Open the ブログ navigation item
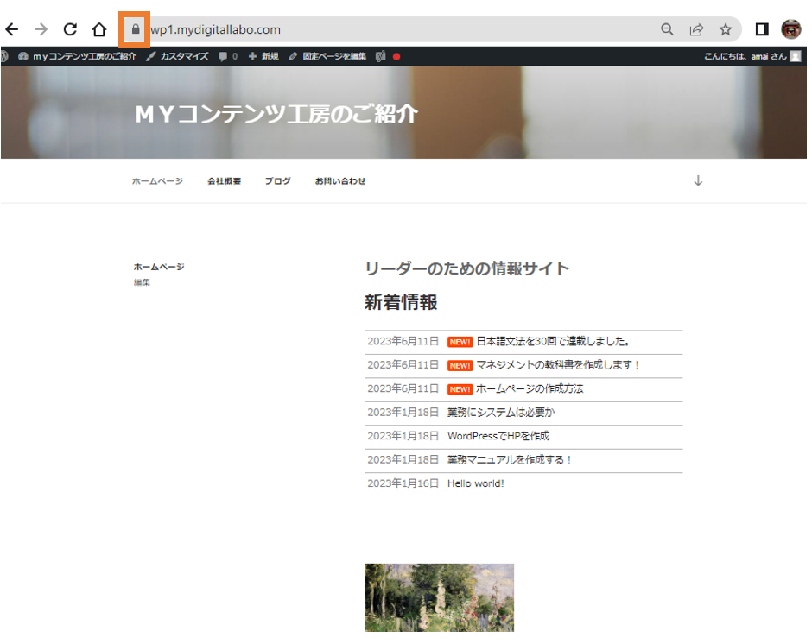Viewport: 812px width, 644px height. pos(277,181)
